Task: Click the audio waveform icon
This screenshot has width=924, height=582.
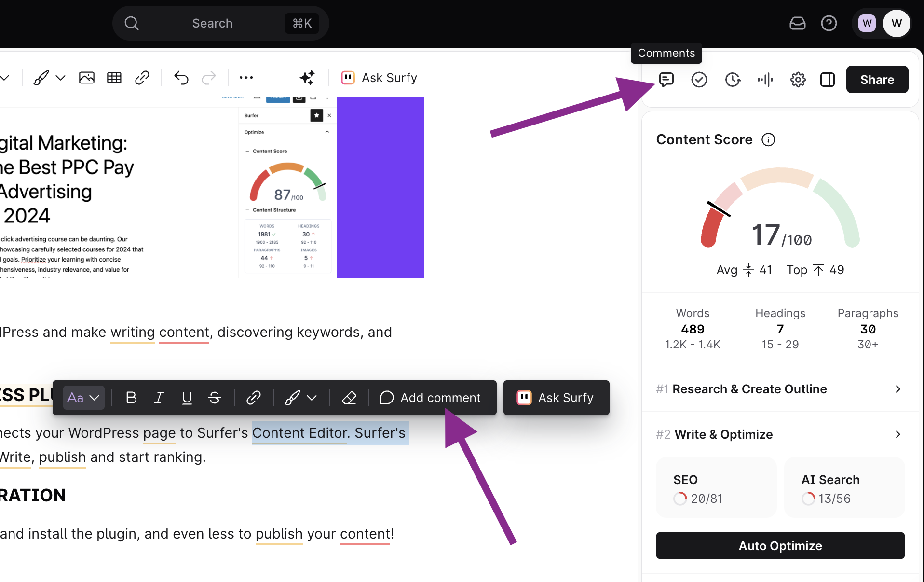Action: pos(765,80)
